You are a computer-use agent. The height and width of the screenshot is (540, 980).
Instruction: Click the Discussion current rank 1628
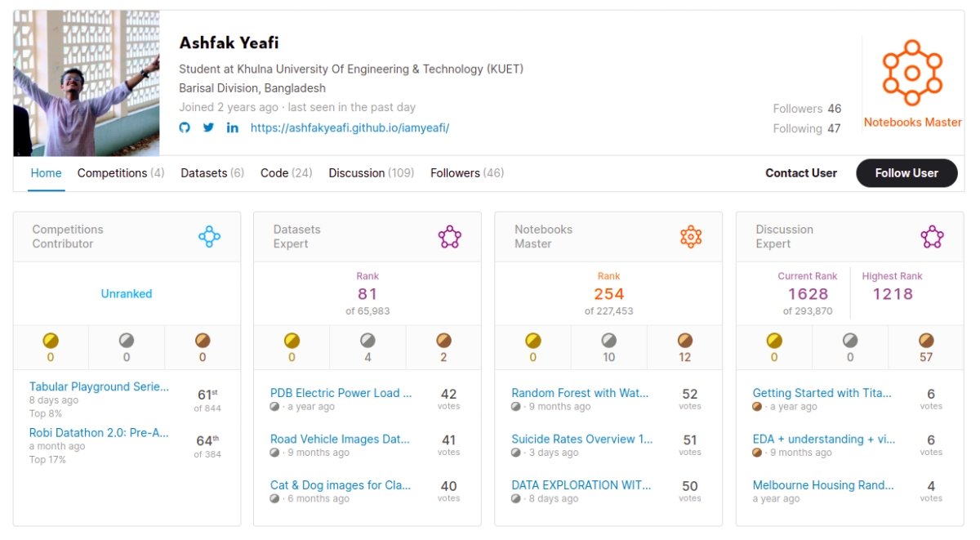(808, 294)
